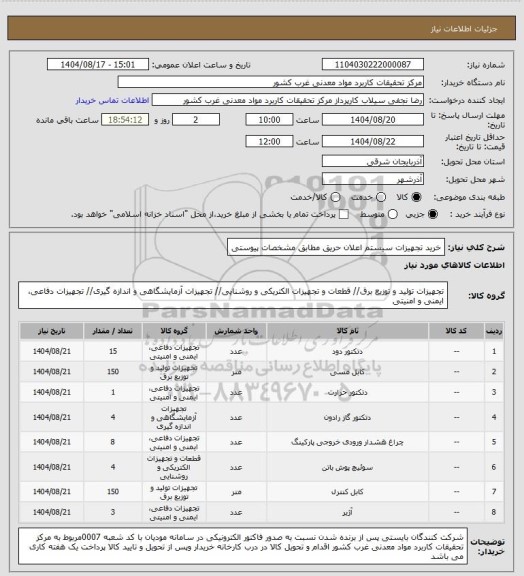Viewport: 524px width, 576px height.
Task: Click the کد کالا column header
Action: click(456, 331)
